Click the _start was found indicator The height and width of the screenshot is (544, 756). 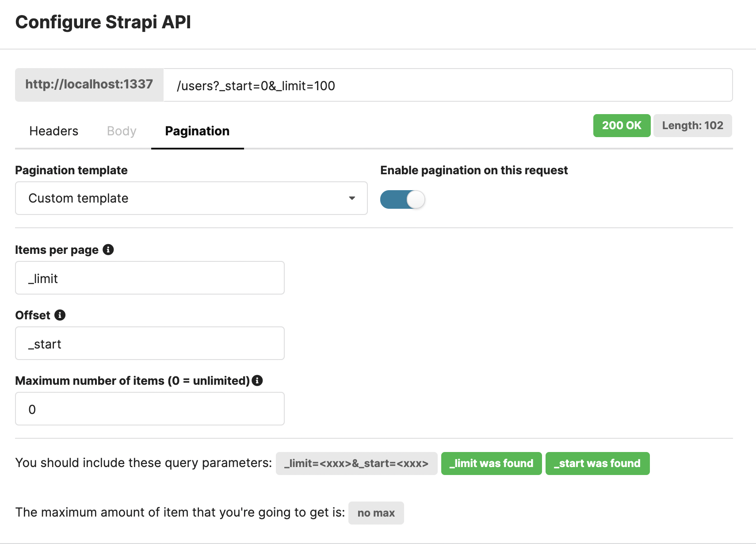click(597, 464)
